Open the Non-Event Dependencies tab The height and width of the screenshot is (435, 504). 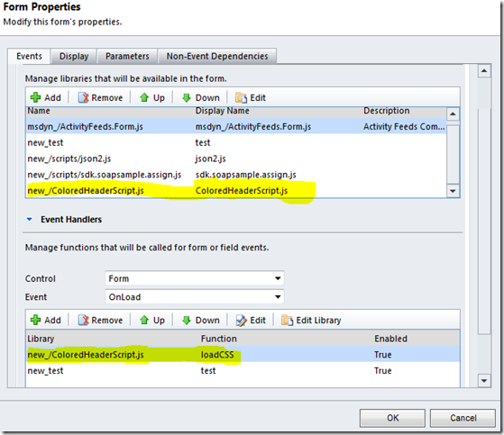coord(217,56)
